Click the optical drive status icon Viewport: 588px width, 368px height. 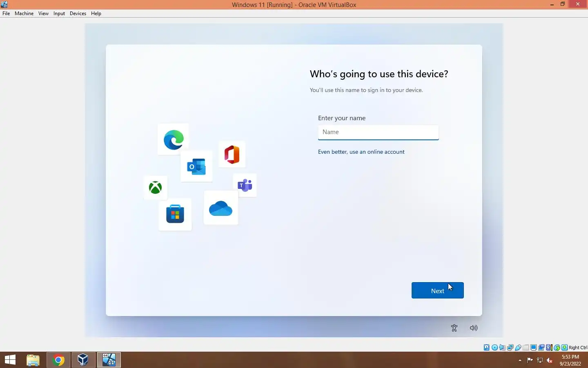click(x=494, y=348)
